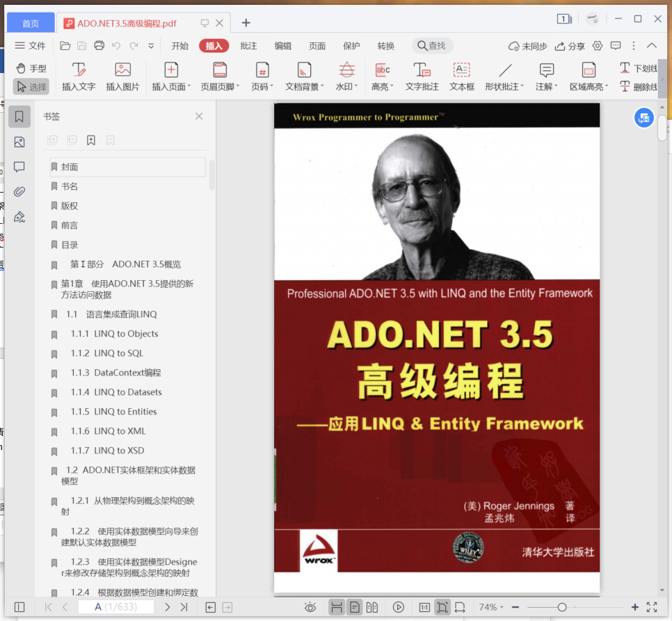Image resolution: width=672 pixels, height=621 pixels.
Task: Open the 高亮 highlight dropdown
Action: coord(383,77)
